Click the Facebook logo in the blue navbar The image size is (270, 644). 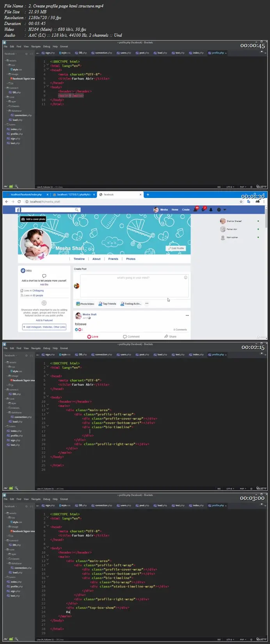pyautogui.click(x=18, y=210)
